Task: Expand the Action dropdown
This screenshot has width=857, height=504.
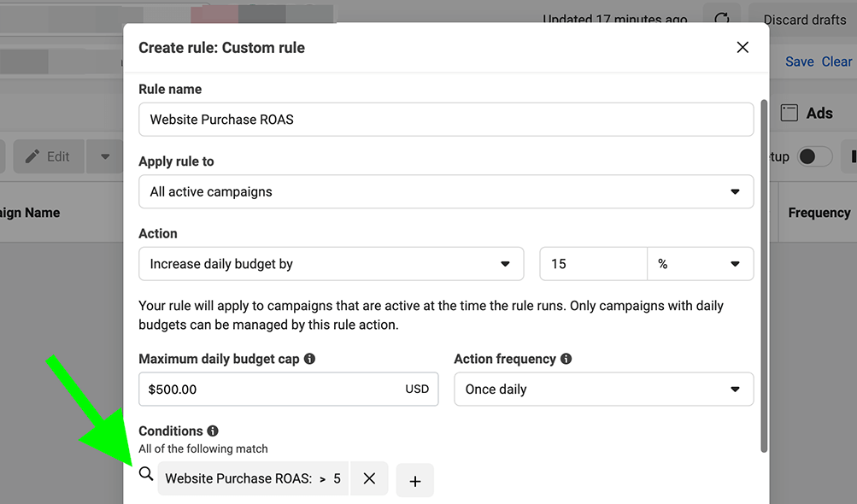Action: point(331,264)
